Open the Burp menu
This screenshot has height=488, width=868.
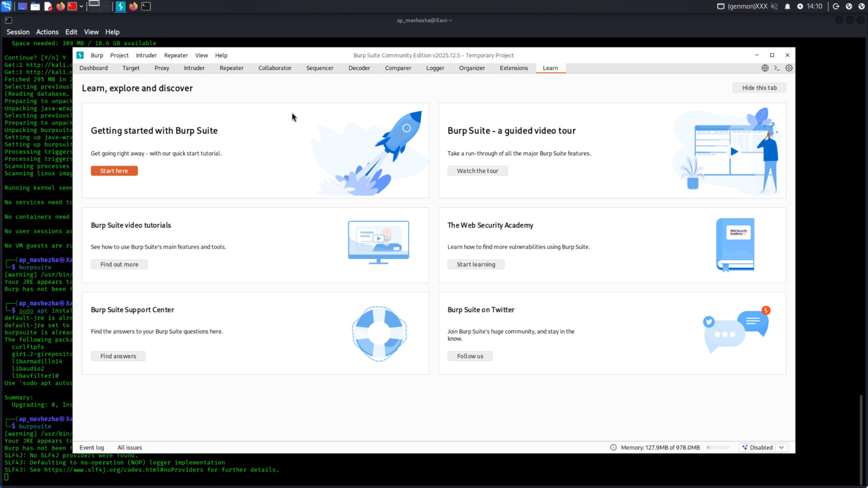coord(97,55)
